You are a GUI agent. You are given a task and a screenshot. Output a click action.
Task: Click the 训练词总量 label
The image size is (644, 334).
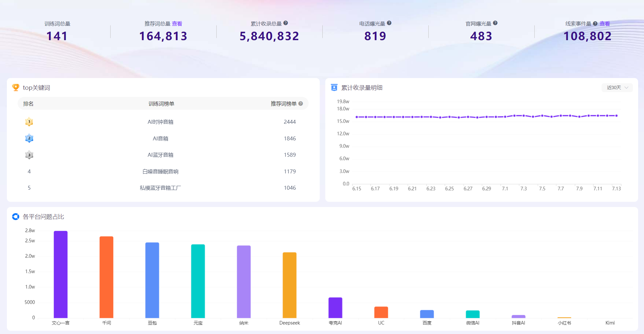pos(57,24)
